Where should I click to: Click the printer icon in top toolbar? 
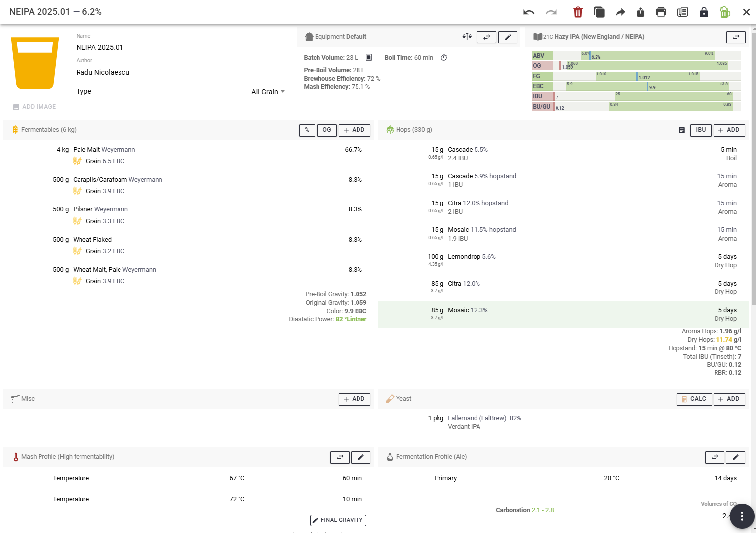[x=661, y=12]
